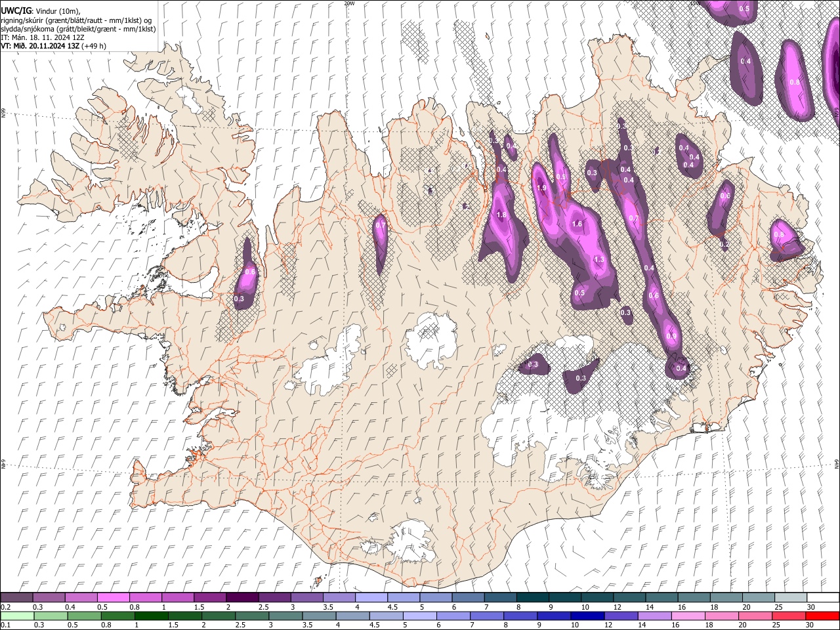The image size is (840, 630).
Task: Pick the darkest purple swatch labeled 2
Action: point(242,598)
